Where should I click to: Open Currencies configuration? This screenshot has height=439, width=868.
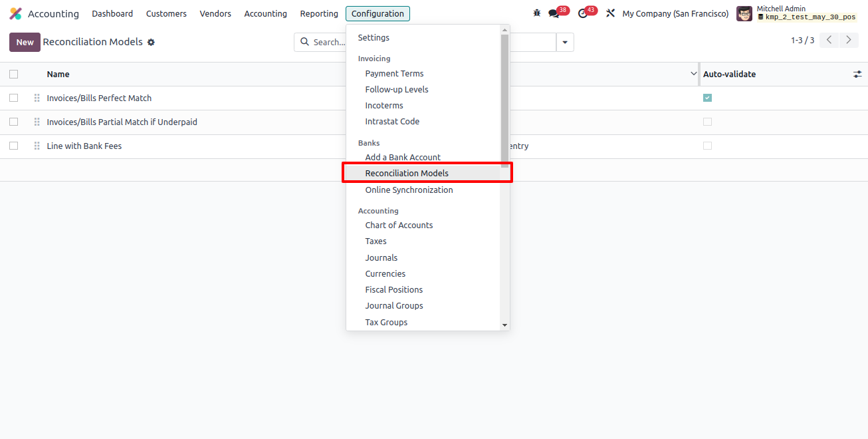(x=385, y=274)
